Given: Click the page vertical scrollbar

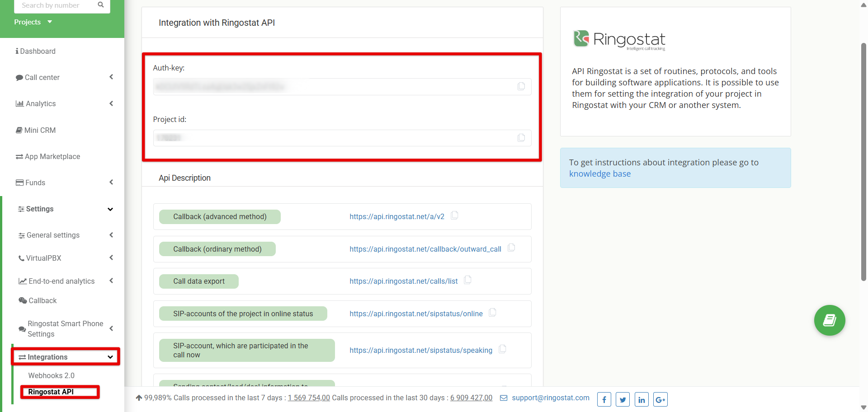Looking at the screenshot, I should (x=863, y=162).
